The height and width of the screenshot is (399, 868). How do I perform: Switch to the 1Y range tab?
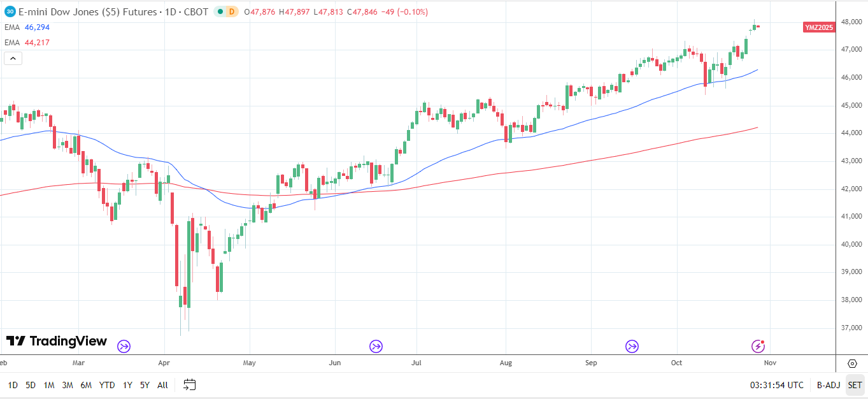[x=127, y=385]
